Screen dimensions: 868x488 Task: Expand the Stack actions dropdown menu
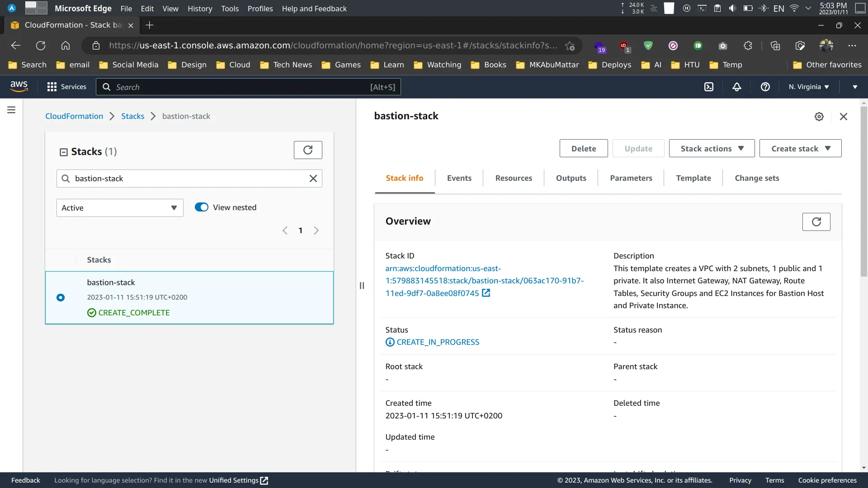(712, 148)
